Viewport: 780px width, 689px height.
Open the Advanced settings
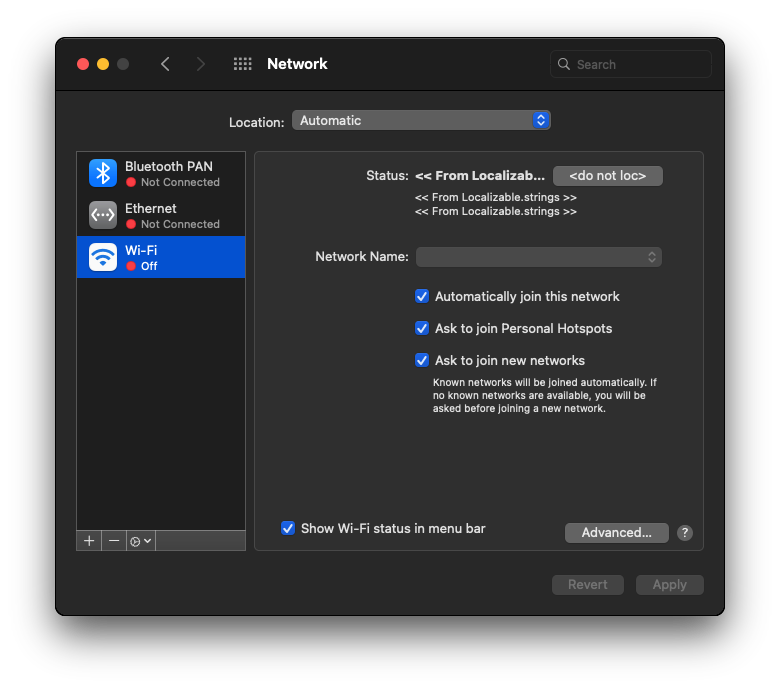[x=616, y=533]
